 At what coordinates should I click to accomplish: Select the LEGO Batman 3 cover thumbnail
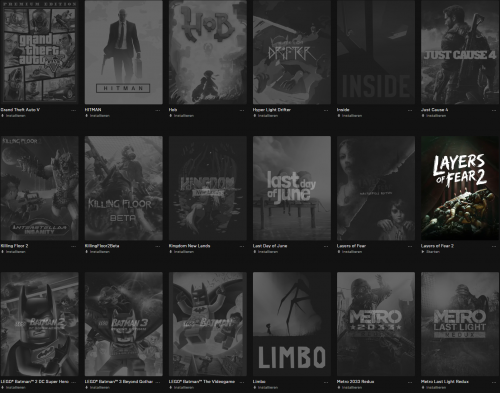124,324
